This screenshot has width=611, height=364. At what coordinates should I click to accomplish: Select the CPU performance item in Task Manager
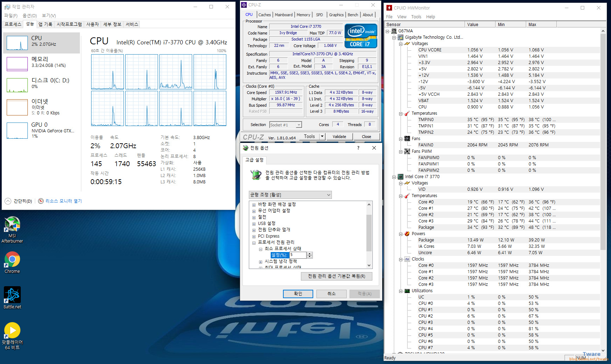tap(42, 43)
